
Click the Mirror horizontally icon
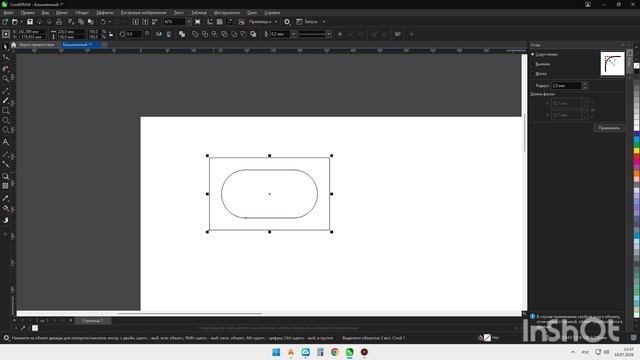[x=159, y=34]
